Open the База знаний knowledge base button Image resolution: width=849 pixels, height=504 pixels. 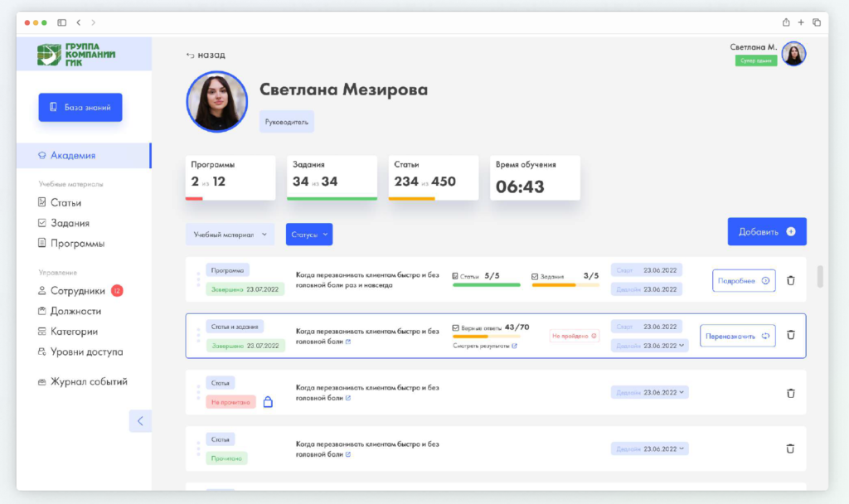[80, 107]
